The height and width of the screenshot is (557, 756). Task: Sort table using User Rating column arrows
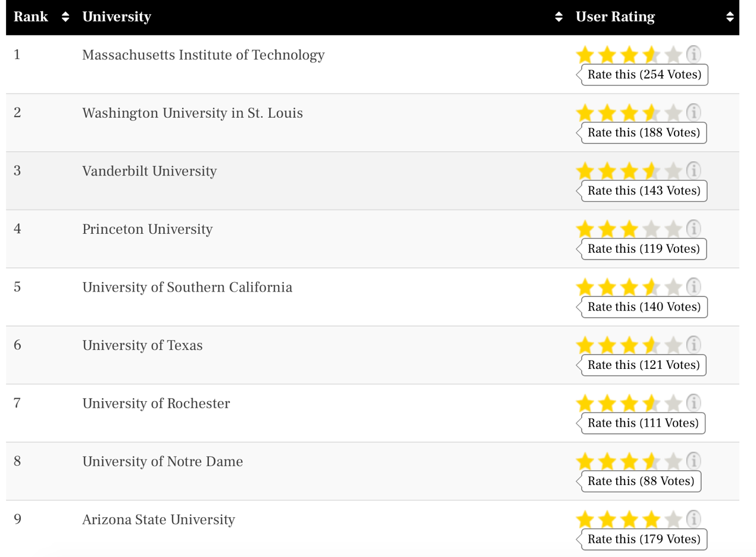[x=730, y=17]
